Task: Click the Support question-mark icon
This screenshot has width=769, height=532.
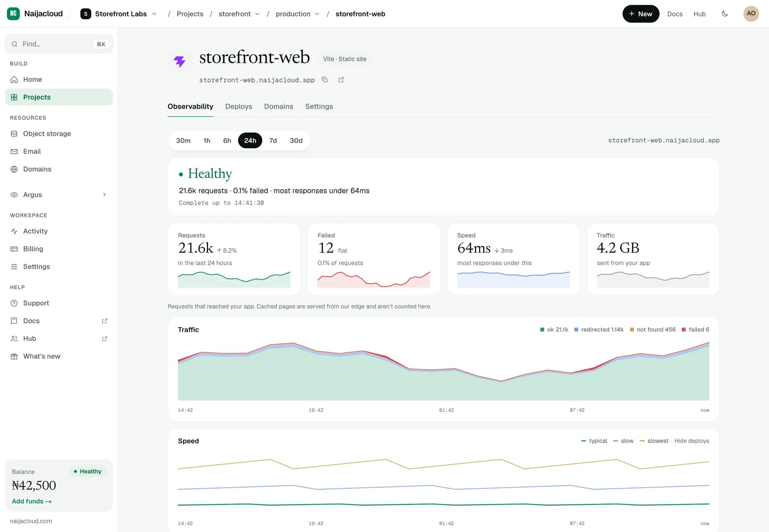Action: pyautogui.click(x=14, y=303)
